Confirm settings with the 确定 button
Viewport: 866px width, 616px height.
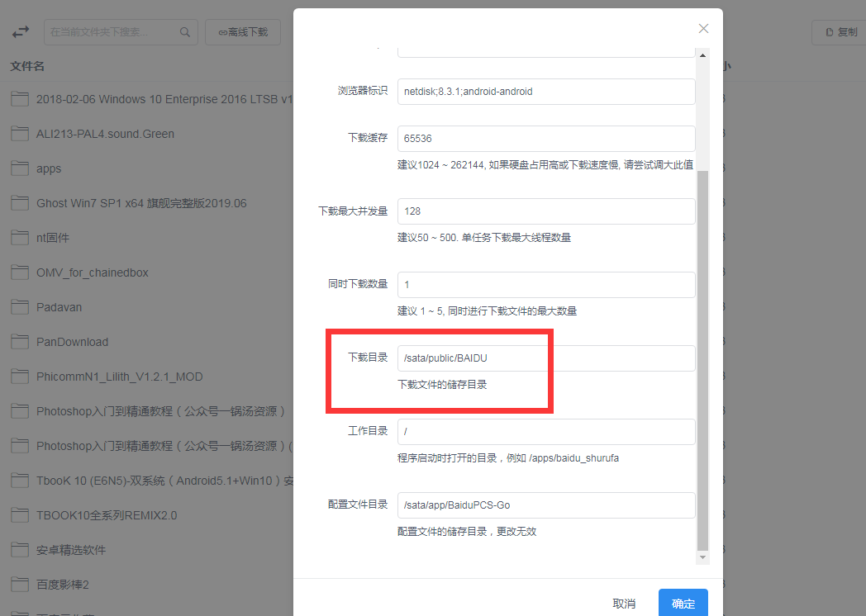click(683, 604)
